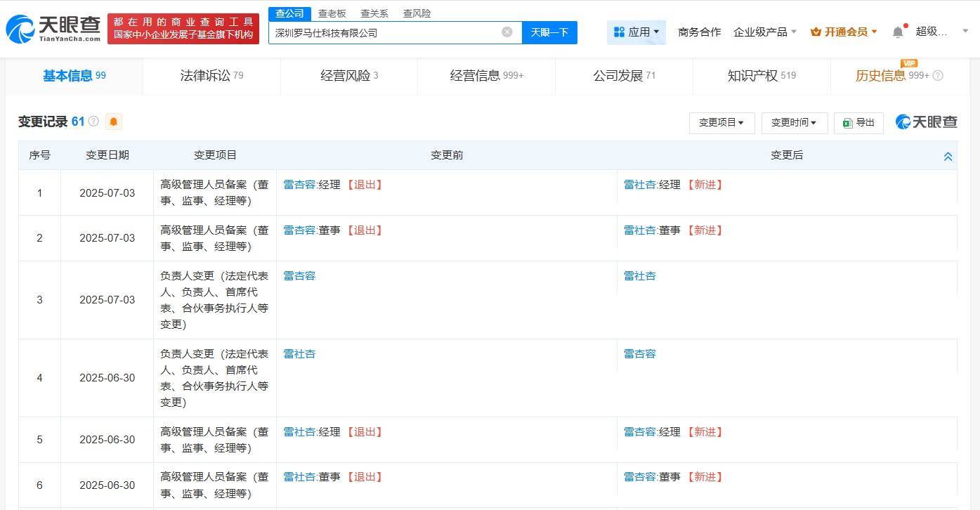Switch to 经营风险 tab

coord(349,76)
